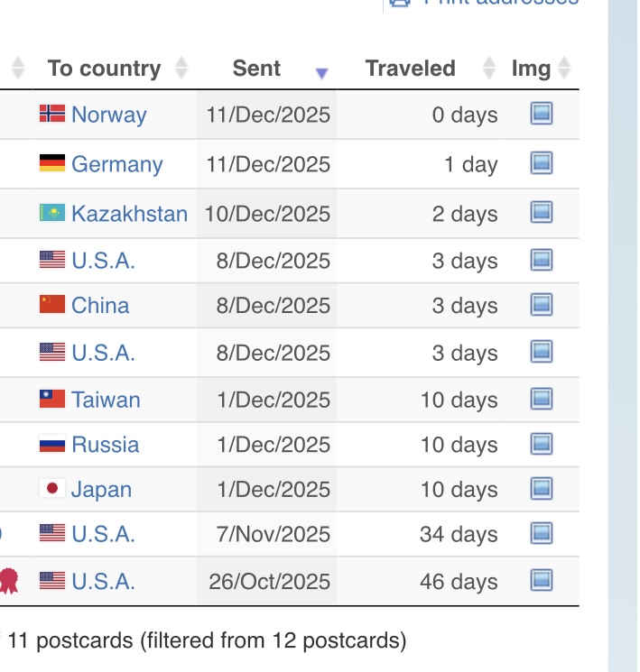Sort by Img column header
Image resolution: width=640 pixels, height=672 pixels.
tap(531, 69)
